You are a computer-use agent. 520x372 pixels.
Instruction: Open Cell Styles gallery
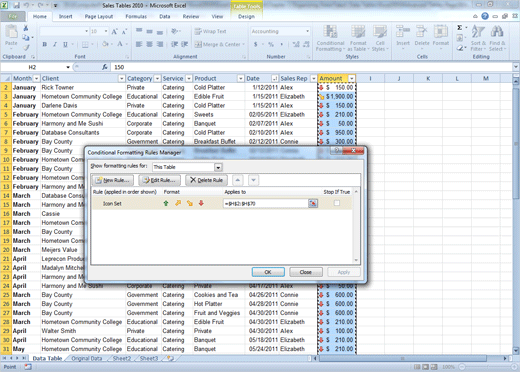coord(380,38)
